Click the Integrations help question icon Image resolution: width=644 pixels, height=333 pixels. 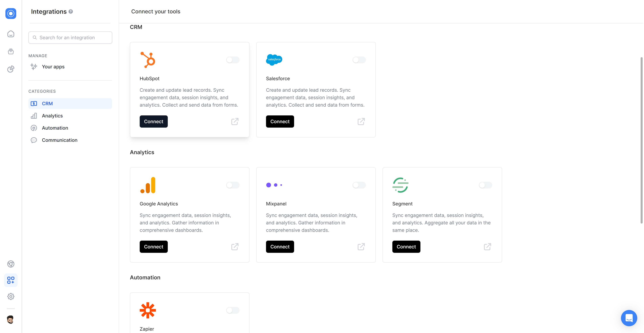(71, 12)
